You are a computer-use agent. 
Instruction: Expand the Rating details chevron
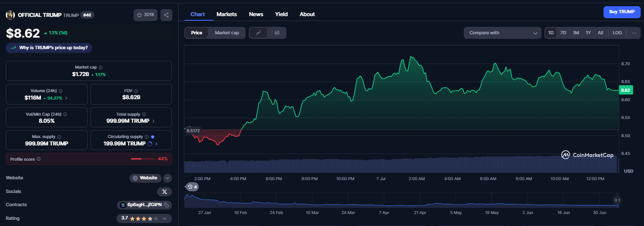pyautogui.click(x=165, y=219)
